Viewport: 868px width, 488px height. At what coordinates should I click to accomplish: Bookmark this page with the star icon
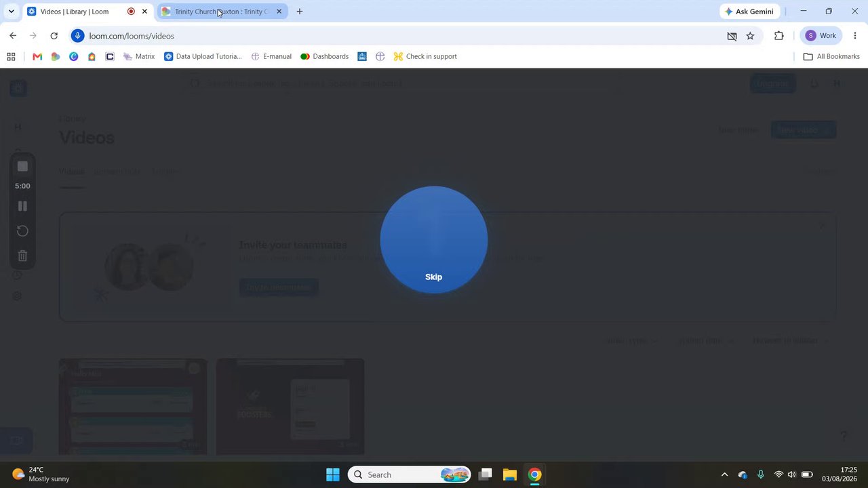pyautogui.click(x=750, y=36)
